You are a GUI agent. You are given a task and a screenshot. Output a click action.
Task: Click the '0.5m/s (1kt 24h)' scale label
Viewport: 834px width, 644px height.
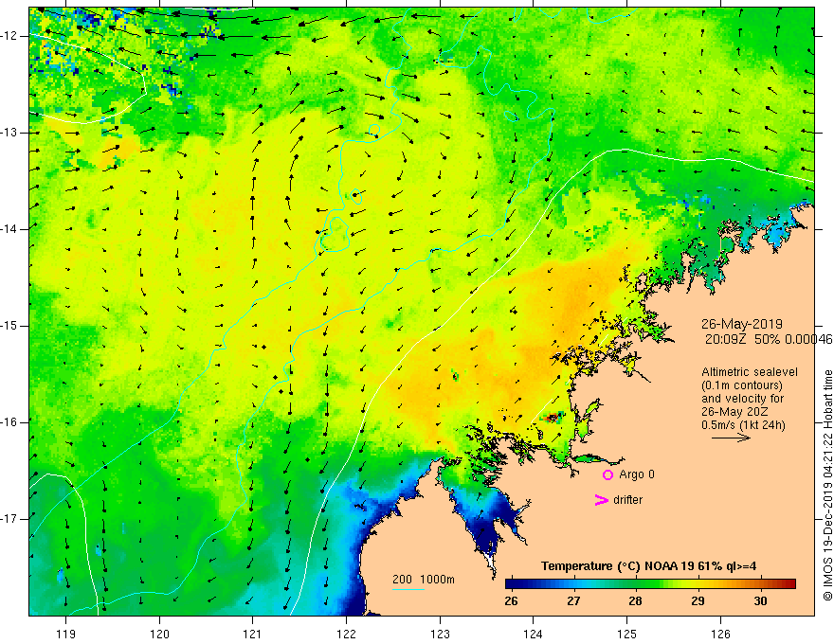click(743, 425)
